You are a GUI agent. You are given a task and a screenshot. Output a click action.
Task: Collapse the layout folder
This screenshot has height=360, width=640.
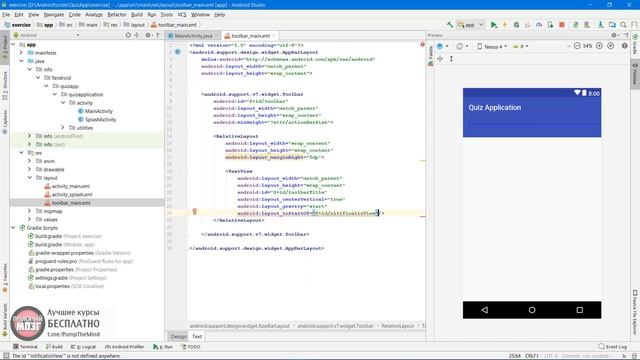click(x=29, y=178)
